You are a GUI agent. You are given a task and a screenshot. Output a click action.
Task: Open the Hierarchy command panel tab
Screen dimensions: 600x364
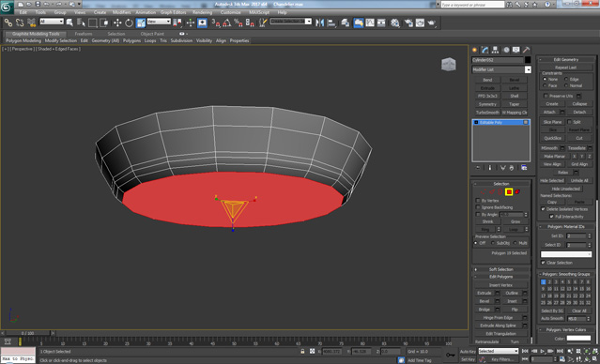[x=495, y=50]
